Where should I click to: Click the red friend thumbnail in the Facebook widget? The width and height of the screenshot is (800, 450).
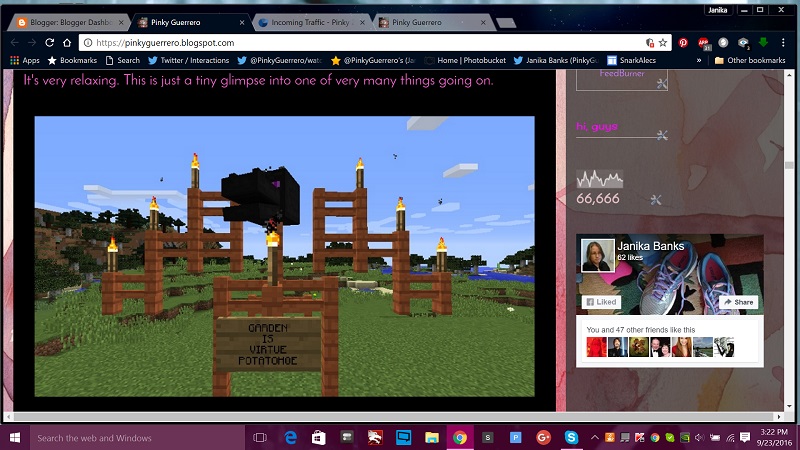tap(596, 347)
